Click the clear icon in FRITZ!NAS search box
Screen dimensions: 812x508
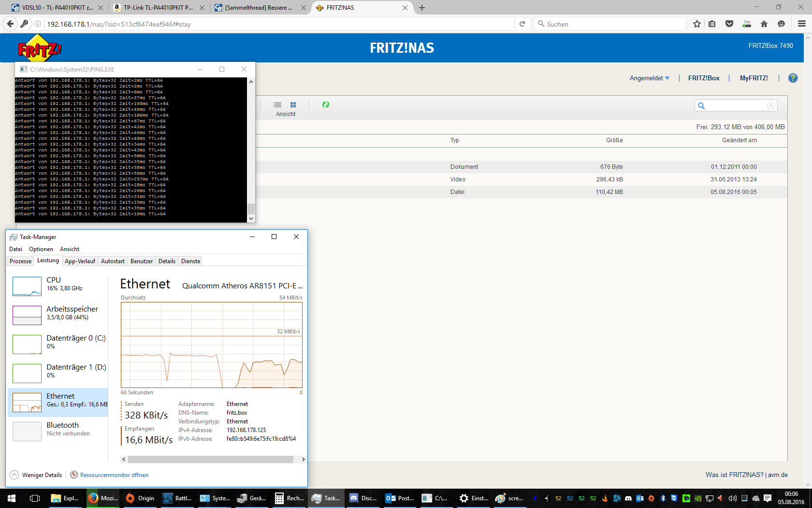[771, 105]
